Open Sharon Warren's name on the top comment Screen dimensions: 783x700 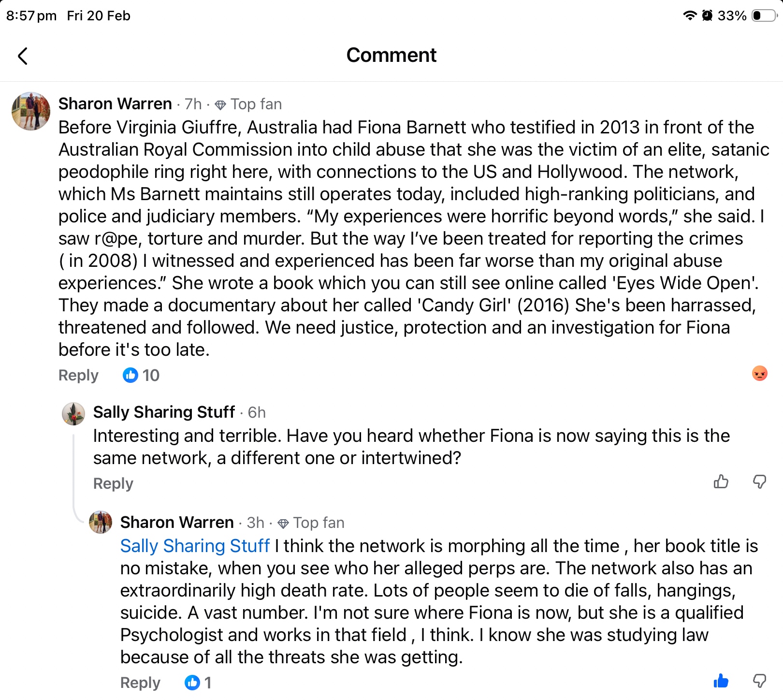(115, 104)
